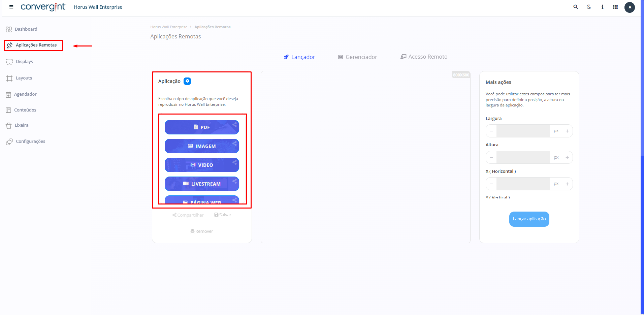Switch to the Acesso Remoto tab
644x315 pixels.
424,57
